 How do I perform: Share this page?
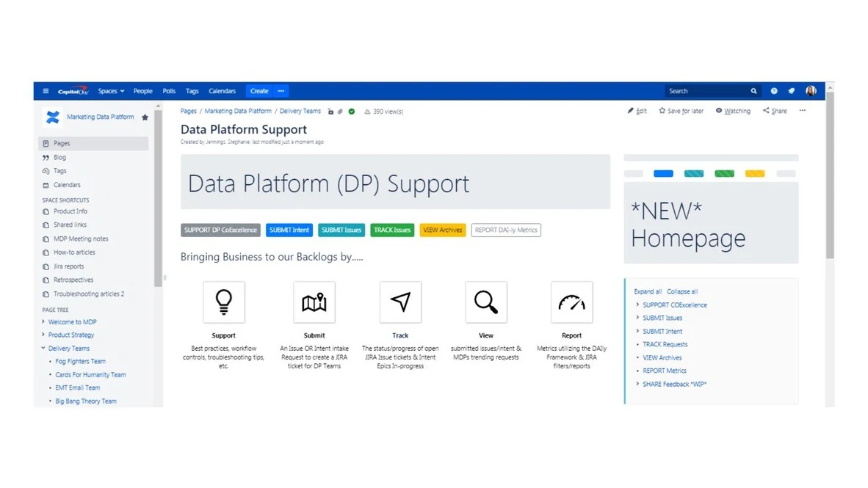pyautogui.click(x=775, y=112)
